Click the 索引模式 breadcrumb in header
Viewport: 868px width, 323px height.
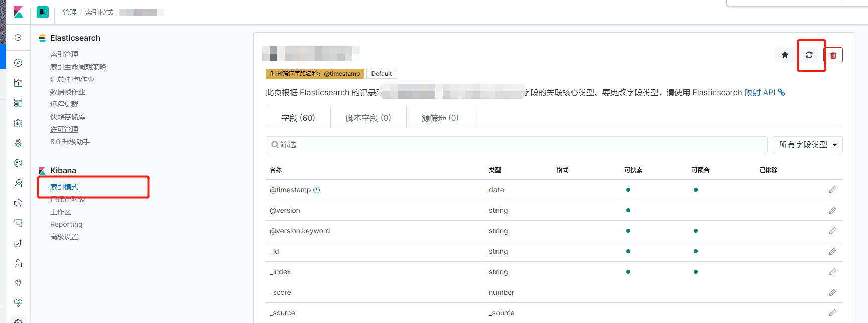click(x=99, y=12)
